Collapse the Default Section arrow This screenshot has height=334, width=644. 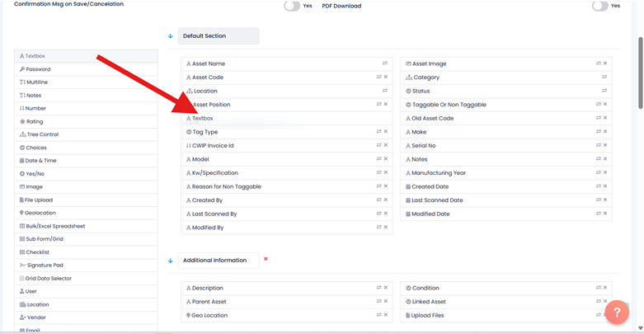pyautogui.click(x=171, y=36)
